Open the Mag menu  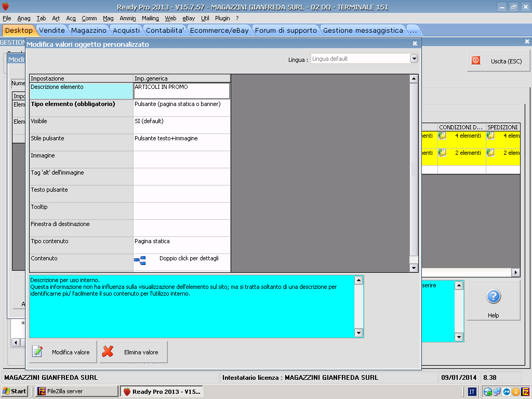pos(108,18)
